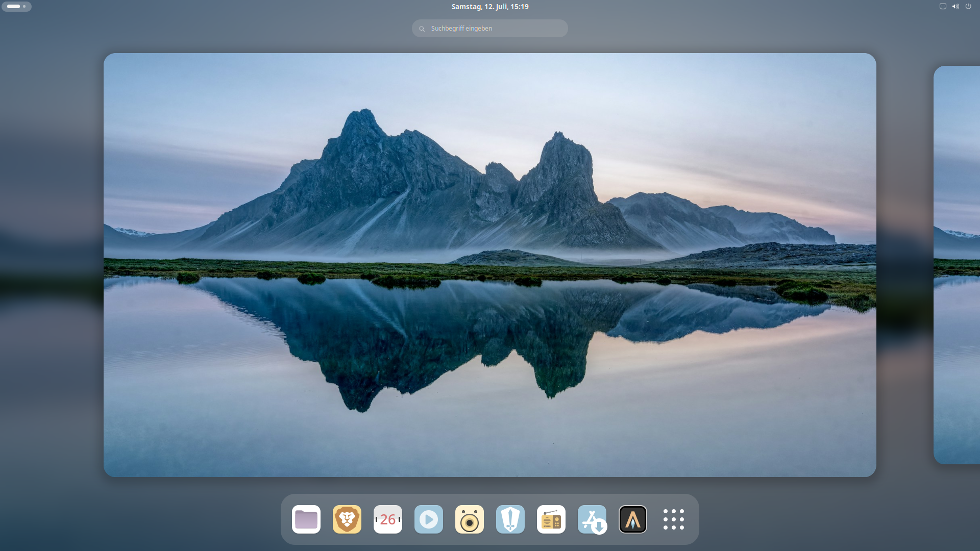Viewport: 980px width, 551px height.
Task: Open the volume indicator in the top bar
Action: pos(955,7)
